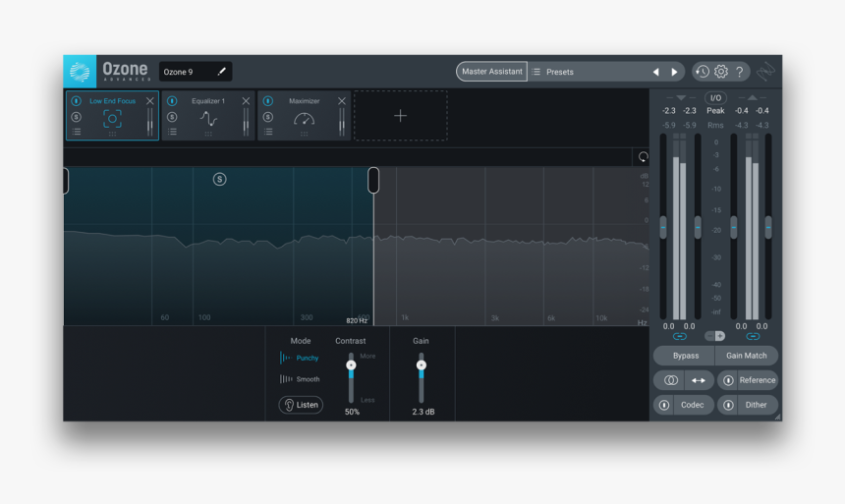
Task: Click the output meter up triangle
Action: (753, 98)
